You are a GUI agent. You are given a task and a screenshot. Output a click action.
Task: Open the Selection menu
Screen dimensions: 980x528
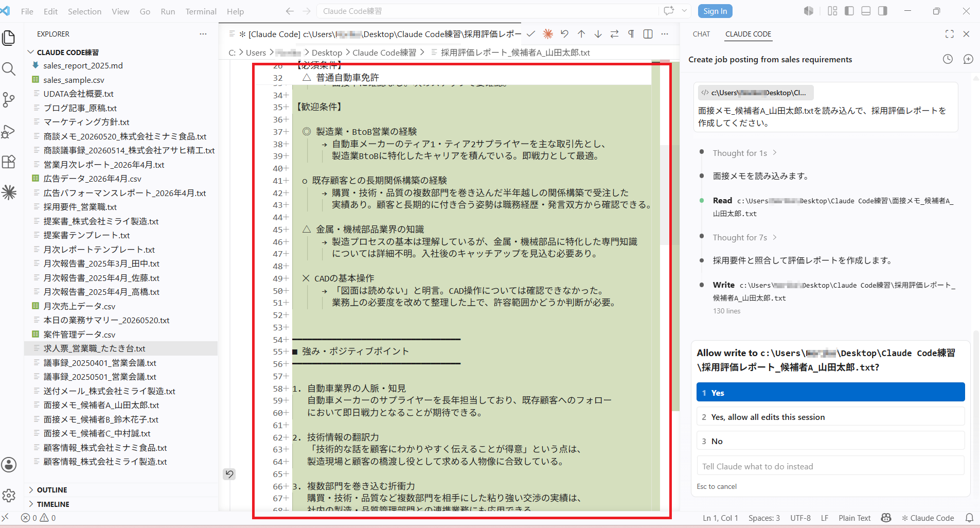coord(84,11)
